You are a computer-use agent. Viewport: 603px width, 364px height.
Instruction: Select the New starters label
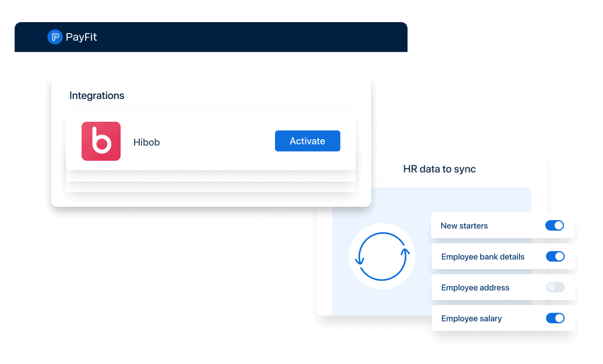click(x=464, y=226)
